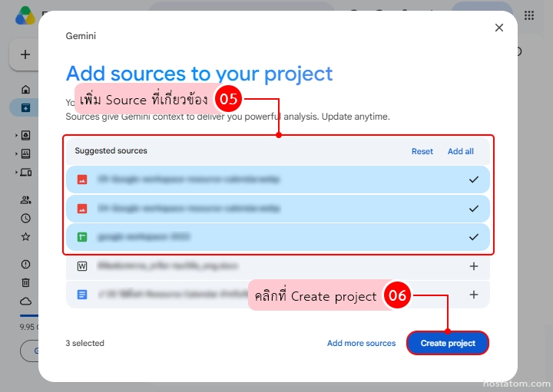Open Trash bin icon in sidebar

[x=25, y=282]
